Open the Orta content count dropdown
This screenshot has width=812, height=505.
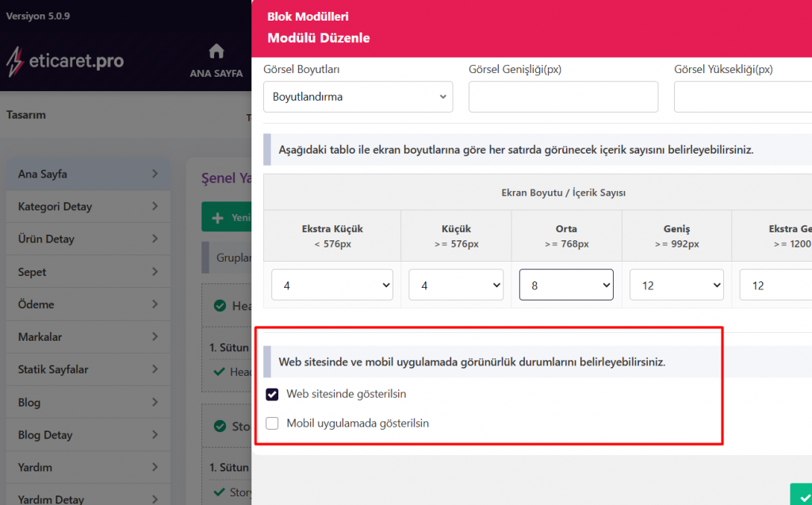[566, 285]
